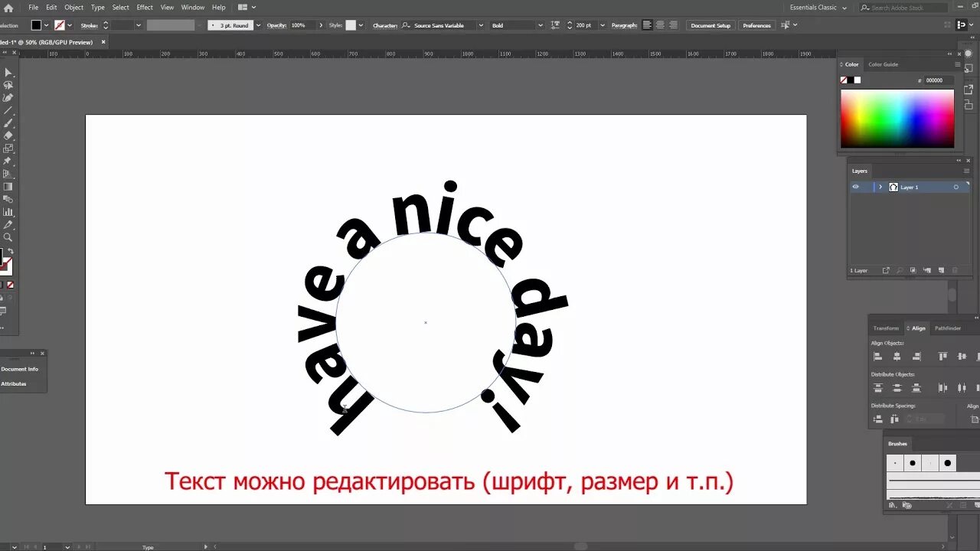Hide Layer 1 with the eye icon
Screen dimensions: 980x551
pyautogui.click(x=856, y=187)
